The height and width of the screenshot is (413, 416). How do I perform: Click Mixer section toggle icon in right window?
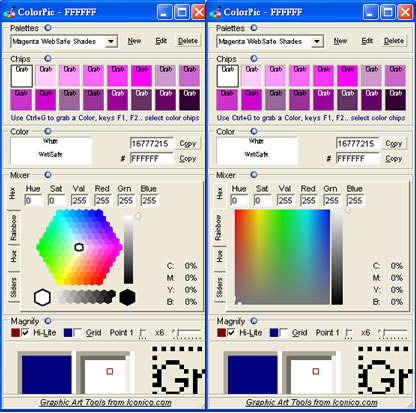(x=254, y=175)
